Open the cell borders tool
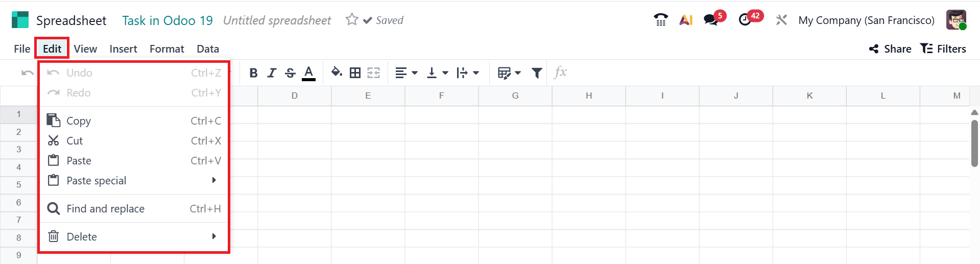The height and width of the screenshot is (264, 980). click(x=355, y=73)
